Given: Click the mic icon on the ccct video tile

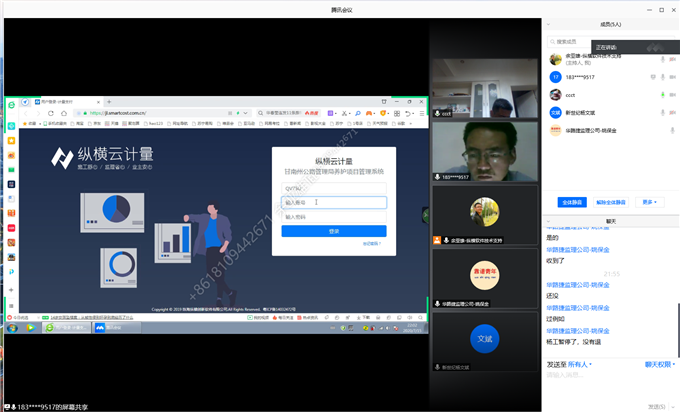Looking at the screenshot, I should click(x=438, y=113).
